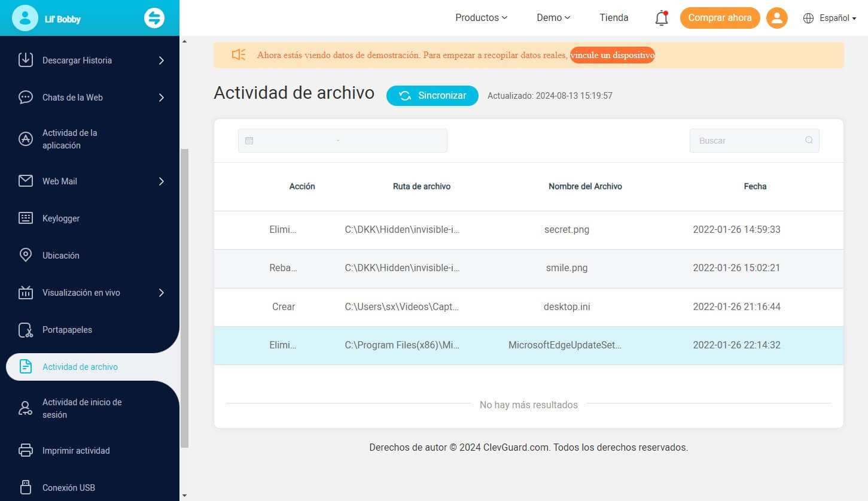Image resolution: width=868 pixels, height=501 pixels.
Task: Click the orange user account icon
Action: (776, 18)
